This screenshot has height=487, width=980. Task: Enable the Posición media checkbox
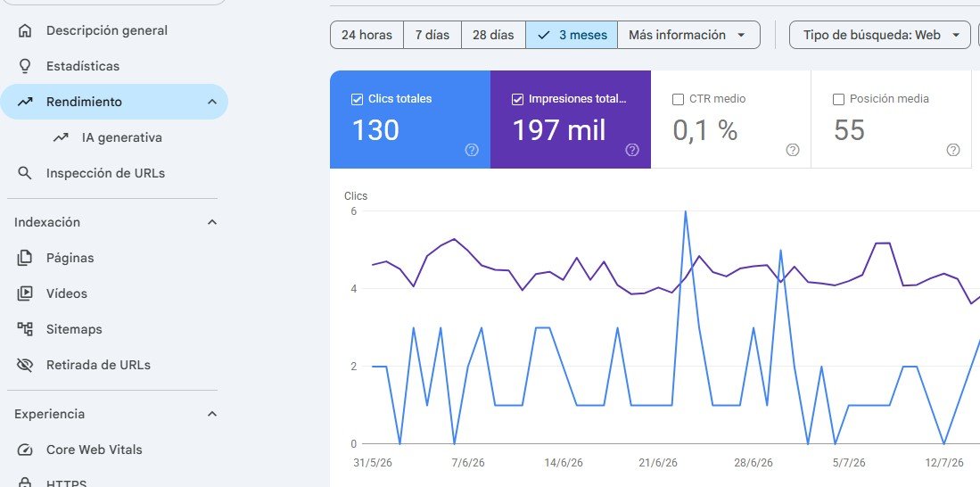839,99
